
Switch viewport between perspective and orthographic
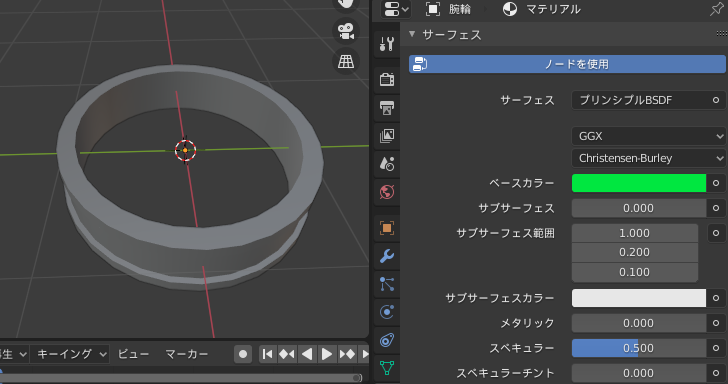click(346, 61)
